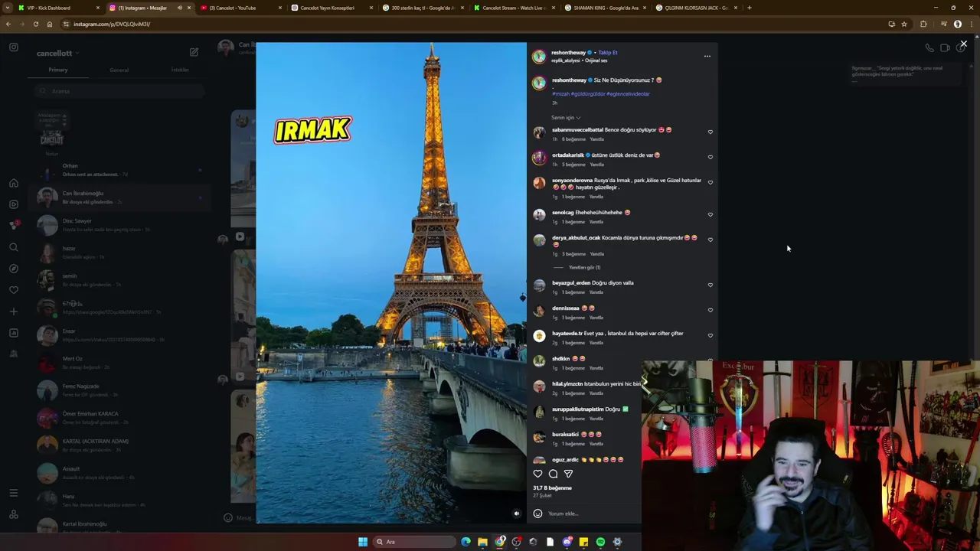The width and height of the screenshot is (980, 551).
Task: Open comments with the speech bubble icon
Action: coord(553,474)
